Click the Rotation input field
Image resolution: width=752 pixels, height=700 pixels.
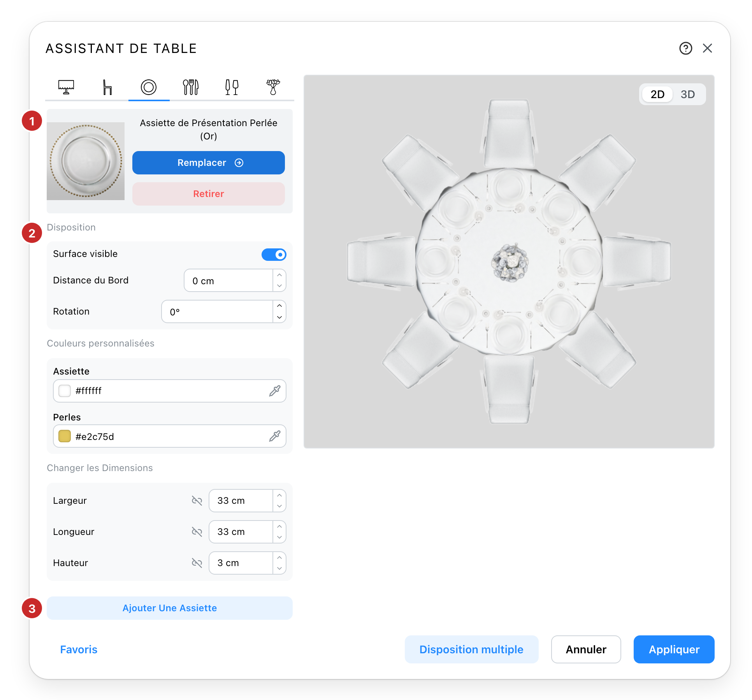(217, 311)
